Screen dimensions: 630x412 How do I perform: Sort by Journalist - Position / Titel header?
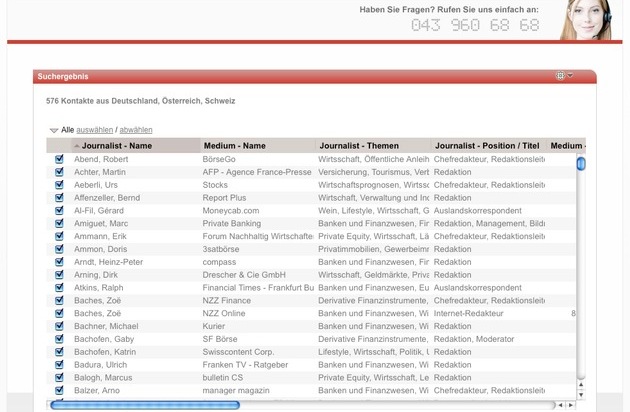tap(487, 146)
